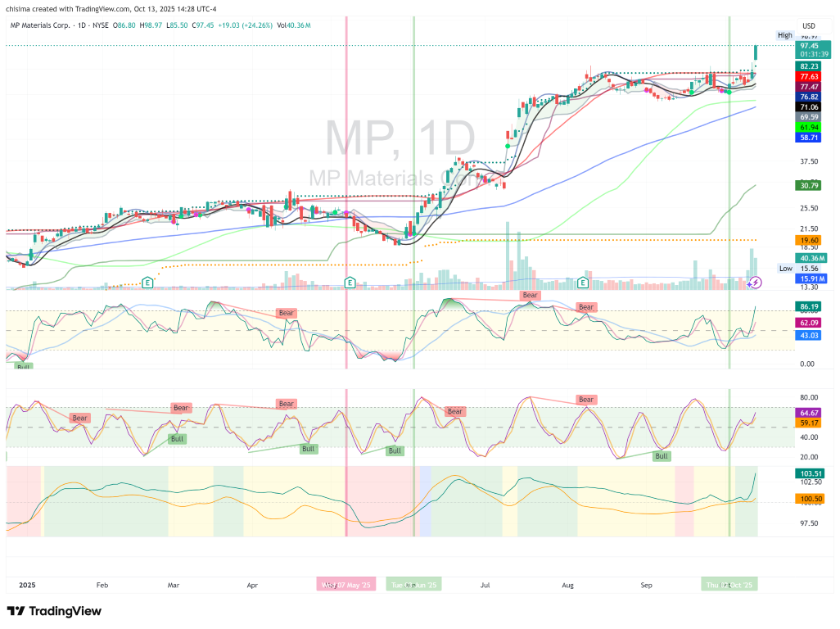This screenshot has width=840, height=629.
Task: Click the pink 07 May '25 date marker
Action: click(346, 585)
